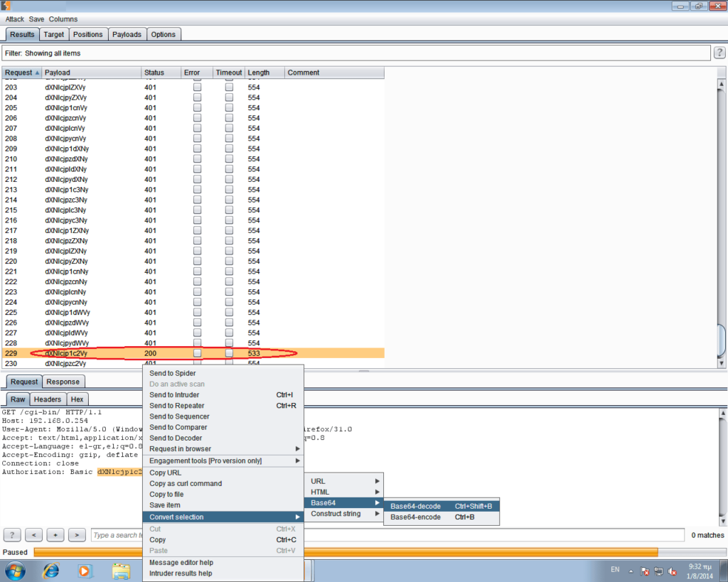Select Send to Decoder
The width and height of the screenshot is (728, 582).
pos(223,438)
